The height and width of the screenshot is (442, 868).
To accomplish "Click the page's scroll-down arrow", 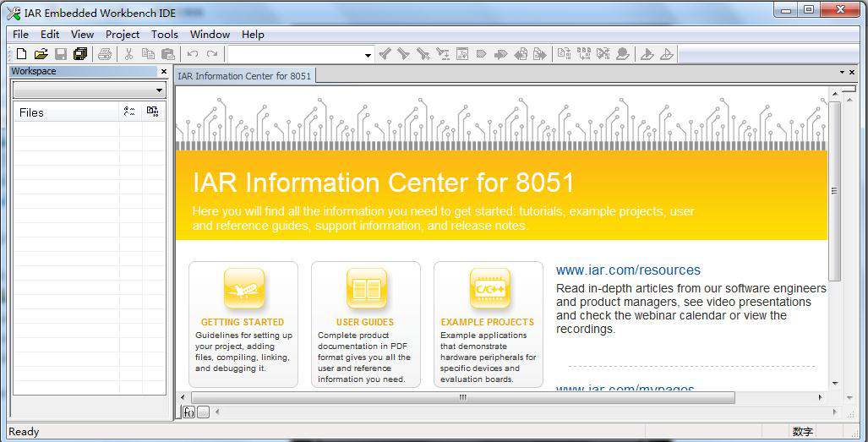I will tap(835, 384).
